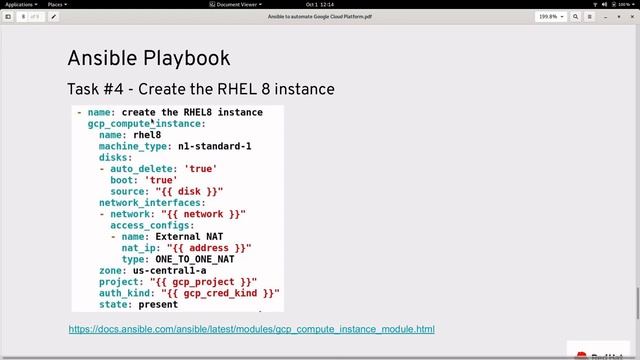The image size is (640, 360).
Task: Open the hamburger menu in Document Viewer
Action: coord(589,17)
